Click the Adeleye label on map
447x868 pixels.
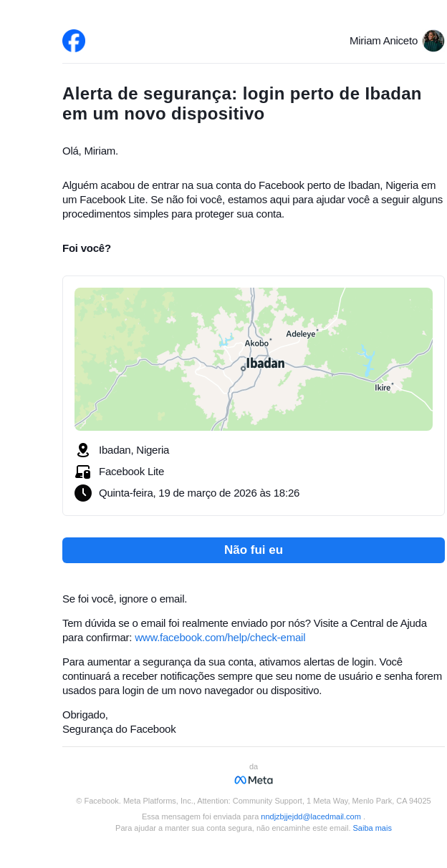[300, 334]
